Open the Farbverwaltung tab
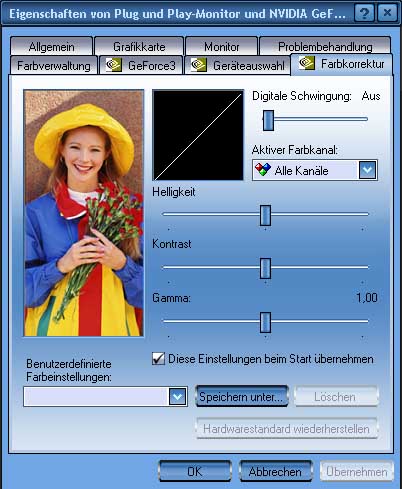 click(54, 65)
